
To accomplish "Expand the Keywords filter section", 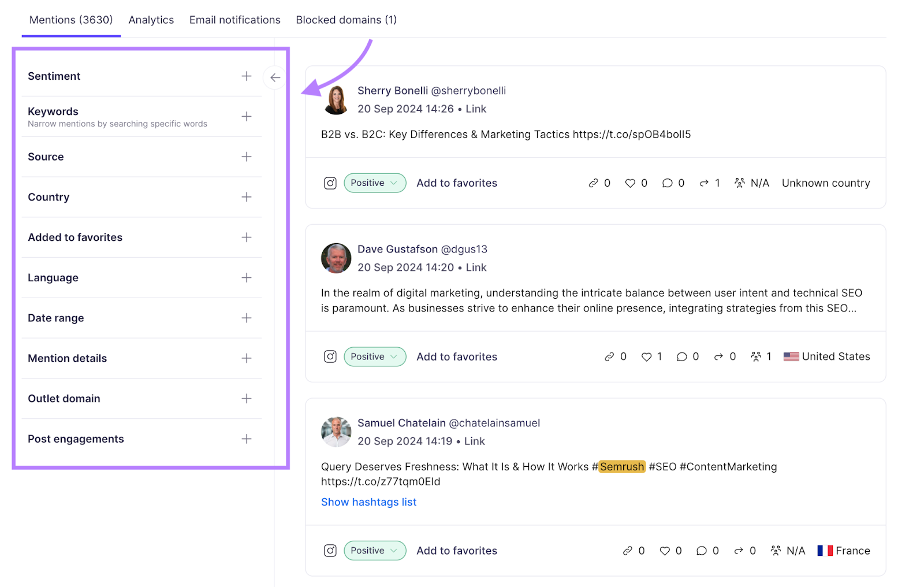I will point(247,116).
